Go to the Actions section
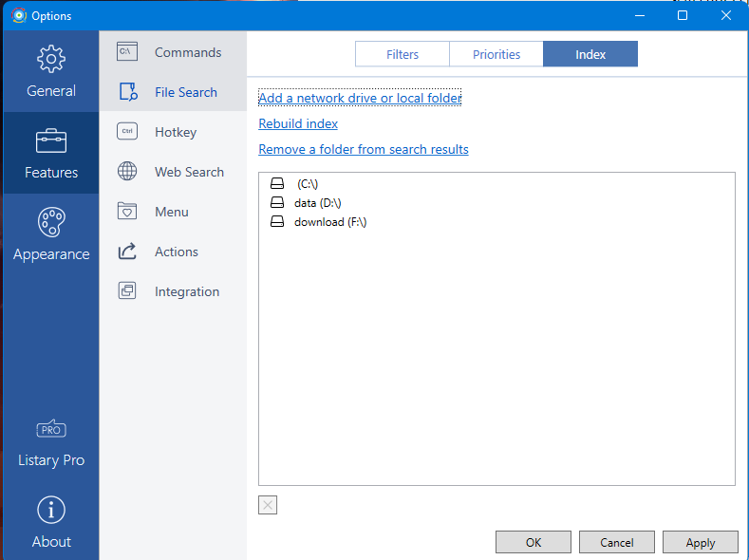 173,252
